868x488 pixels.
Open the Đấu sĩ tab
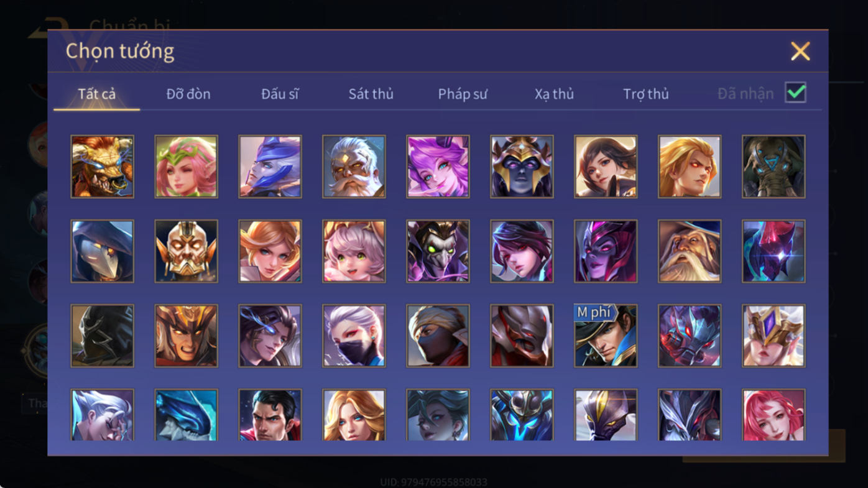[x=280, y=94]
